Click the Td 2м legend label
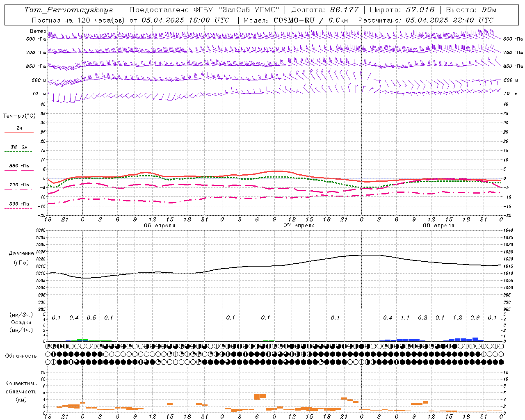 (x=19, y=147)
